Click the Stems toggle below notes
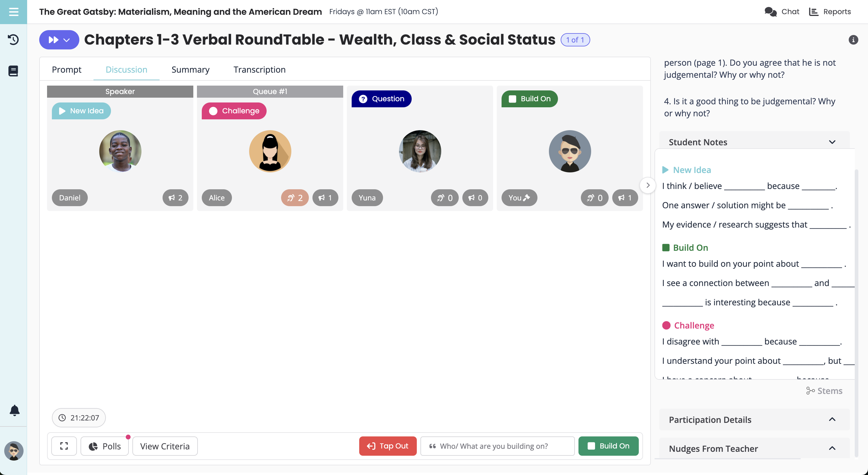 coord(824,391)
